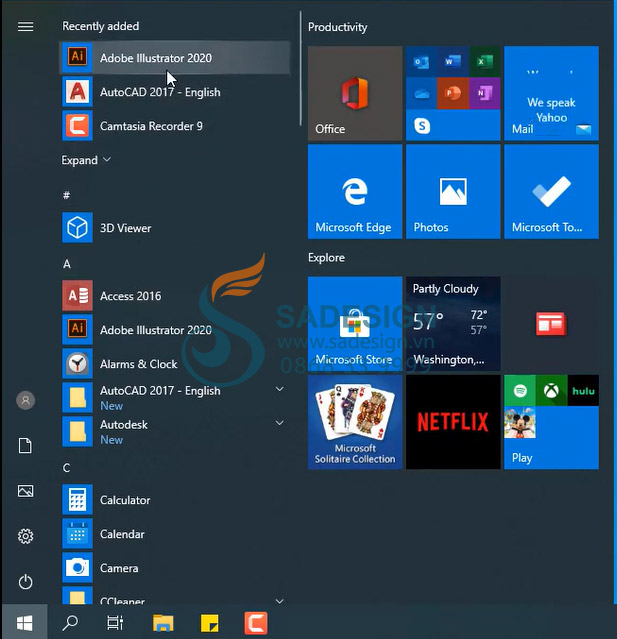Expand the Autodesk folder
The image size is (617, 639).
click(279, 424)
